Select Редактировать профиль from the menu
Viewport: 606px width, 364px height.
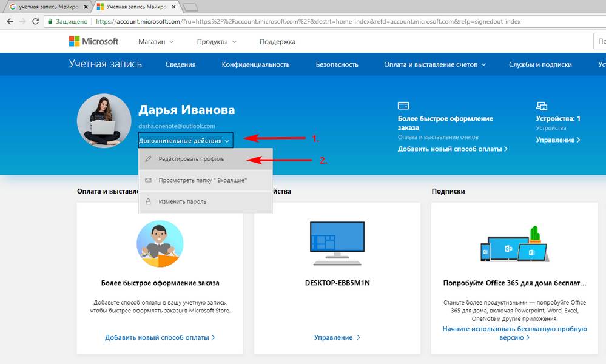[205, 159]
